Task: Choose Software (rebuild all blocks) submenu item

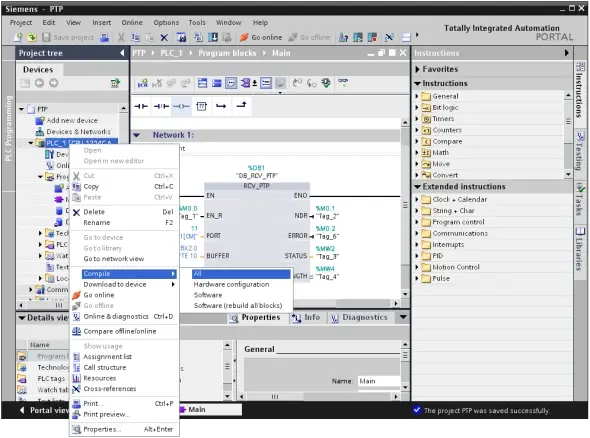Action: tap(238, 306)
